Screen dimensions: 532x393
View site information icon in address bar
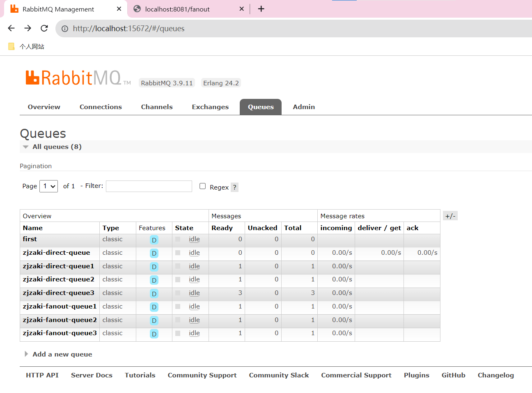[x=65, y=29]
